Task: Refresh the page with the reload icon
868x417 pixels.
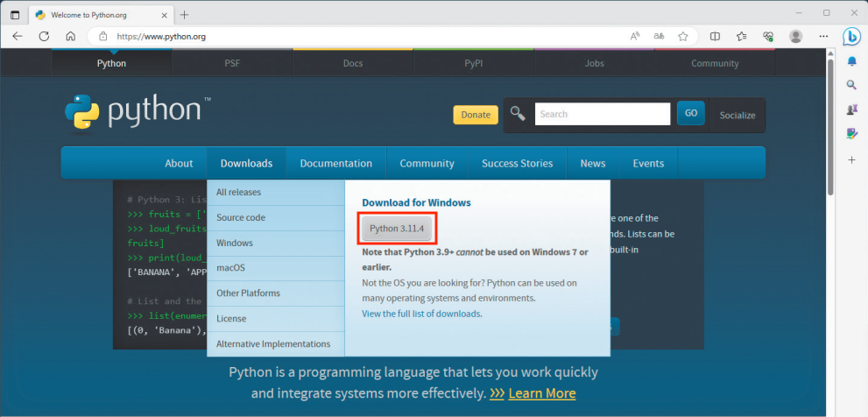Action: pos(45,37)
